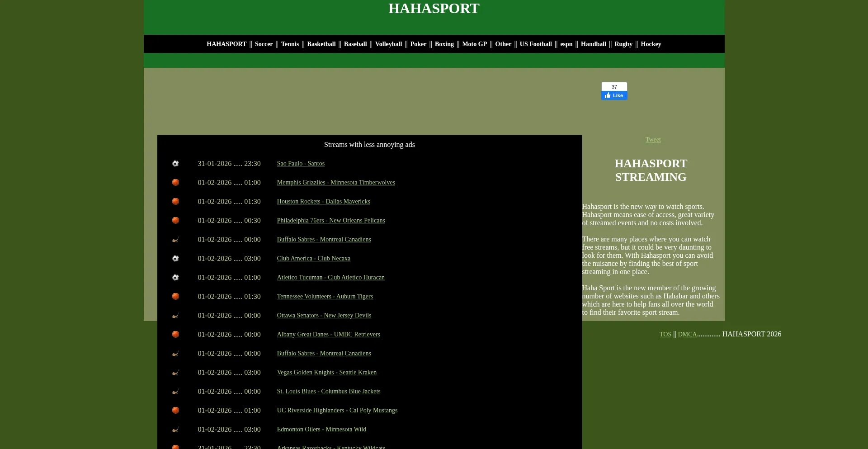Select espn in the navigation bar
The height and width of the screenshot is (449, 868).
coord(566,44)
